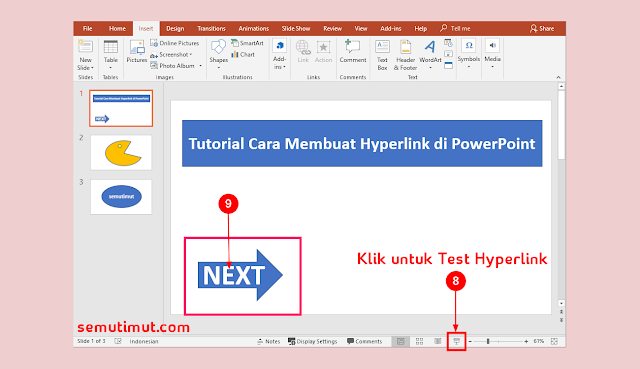
Task: Switch to Normal view in the status bar
Action: [400, 341]
